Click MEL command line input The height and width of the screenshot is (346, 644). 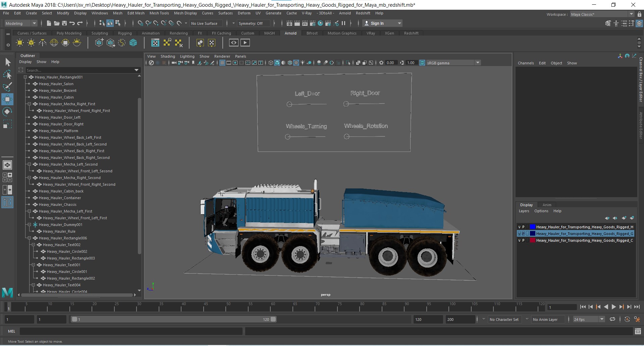pyautogui.click(x=131, y=331)
